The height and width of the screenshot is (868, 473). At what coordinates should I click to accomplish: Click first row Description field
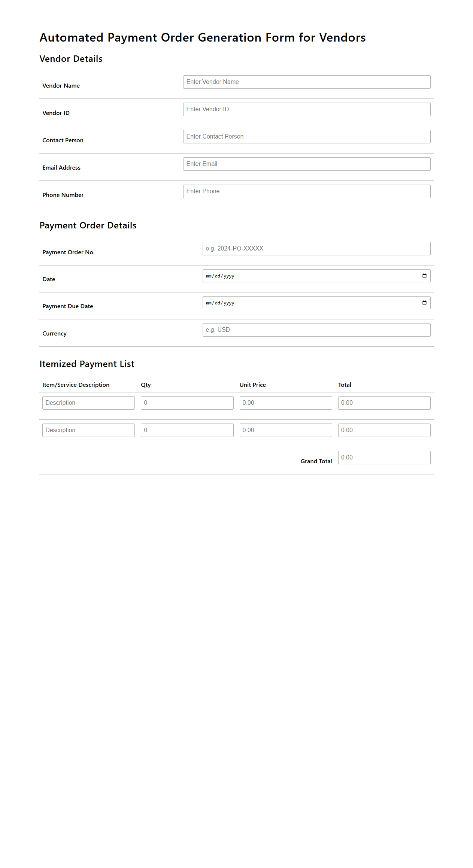pos(88,403)
